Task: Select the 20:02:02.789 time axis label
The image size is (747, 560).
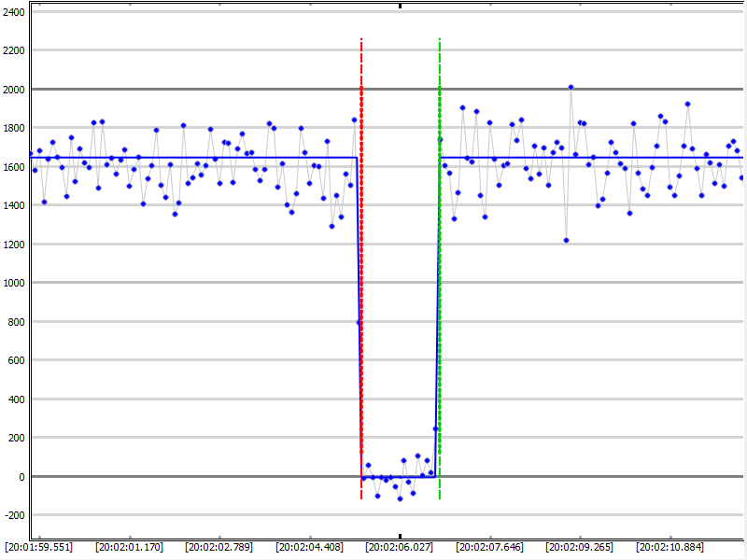Action: click(219, 546)
